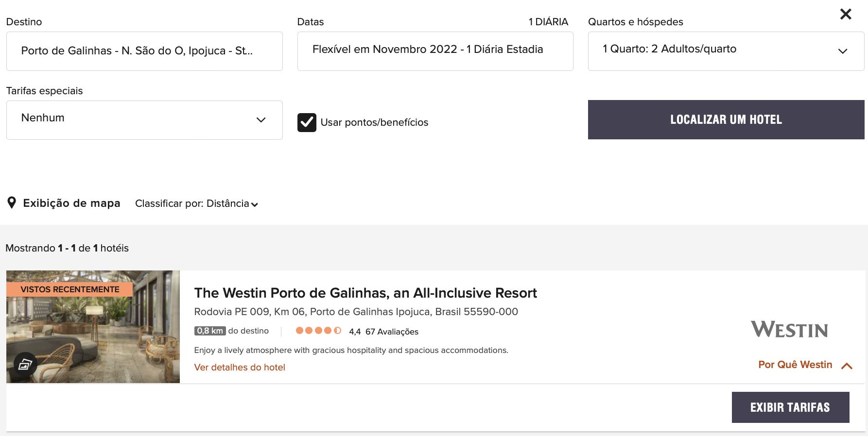Click the 1 DIÁRIA label
The height and width of the screenshot is (436, 868).
pos(548,22)
